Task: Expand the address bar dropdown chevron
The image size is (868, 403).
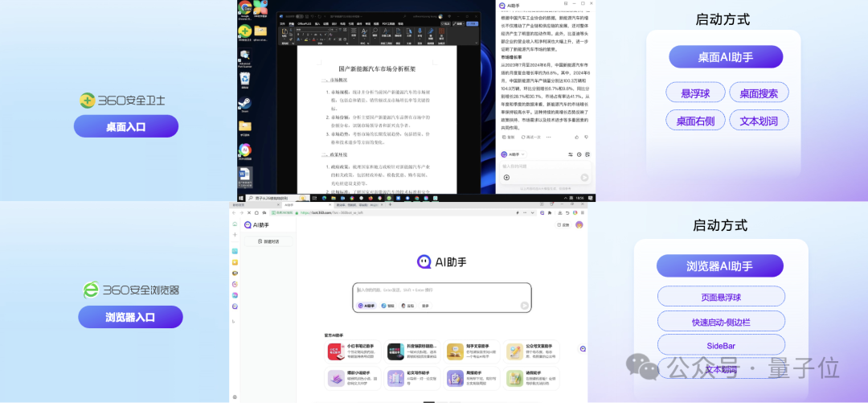Action: point(533,213)
